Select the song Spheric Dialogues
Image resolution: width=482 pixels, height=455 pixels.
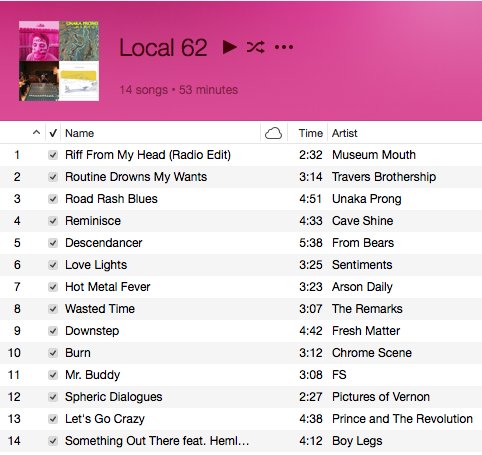[x=114, y=397]
